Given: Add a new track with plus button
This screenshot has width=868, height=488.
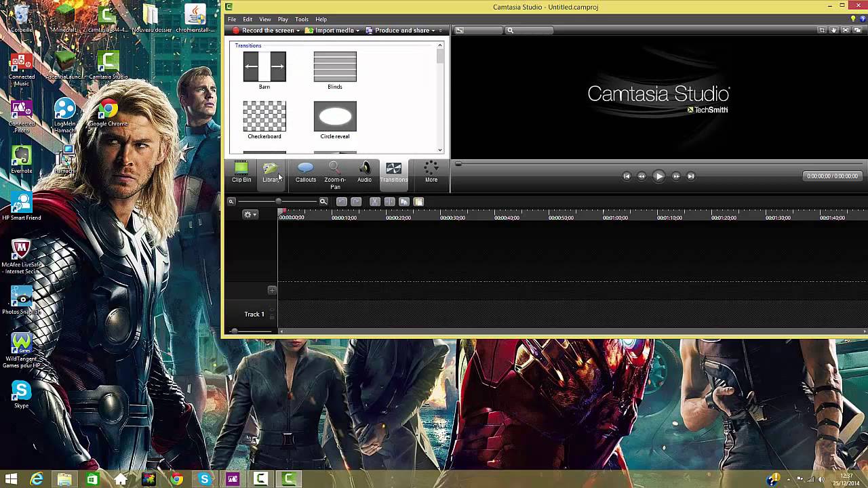Looking at the screenshot, I should coord(272,290).
